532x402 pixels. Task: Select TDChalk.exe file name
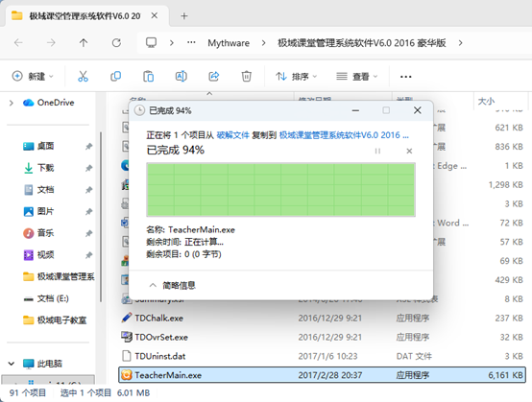click(158, 318)
